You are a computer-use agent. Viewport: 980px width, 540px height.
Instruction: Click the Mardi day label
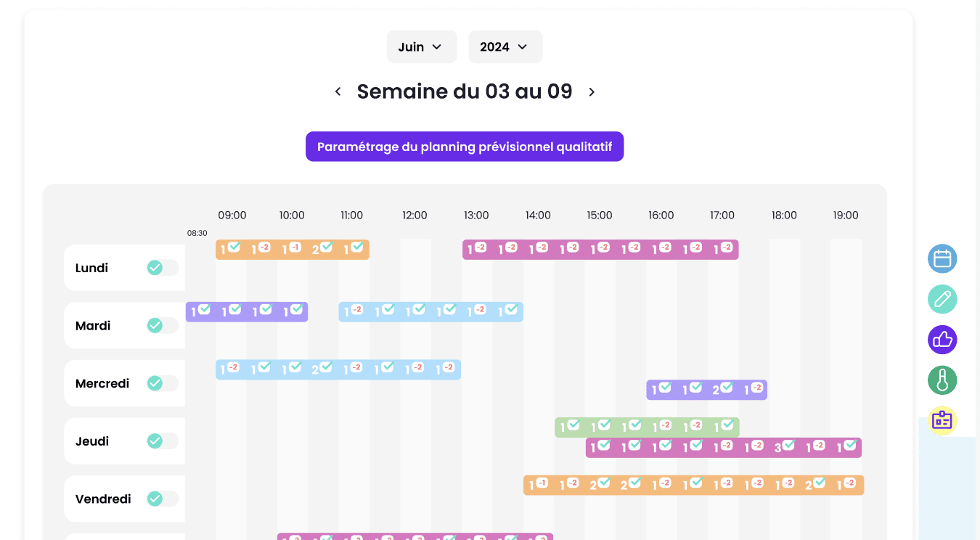(x=93, y=326)
